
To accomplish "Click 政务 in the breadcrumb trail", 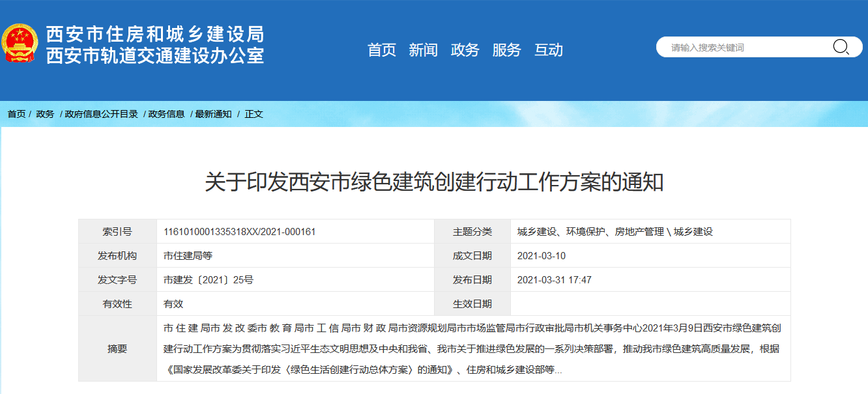I will [45, 114].
